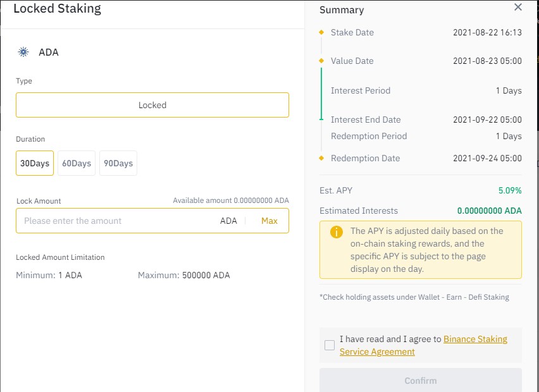Screen dimensions: 539x392
Task: Click the Maximum: 500000 ADA text
Action: (184, 275)
